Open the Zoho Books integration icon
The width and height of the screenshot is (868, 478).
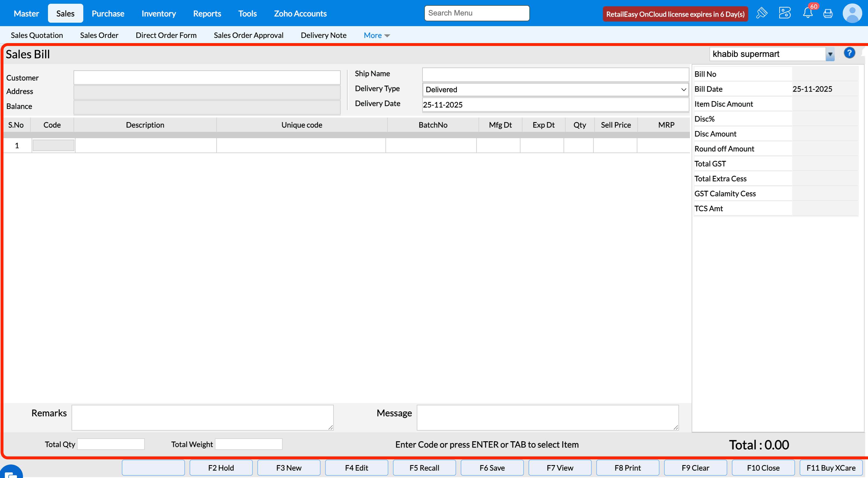784,13
